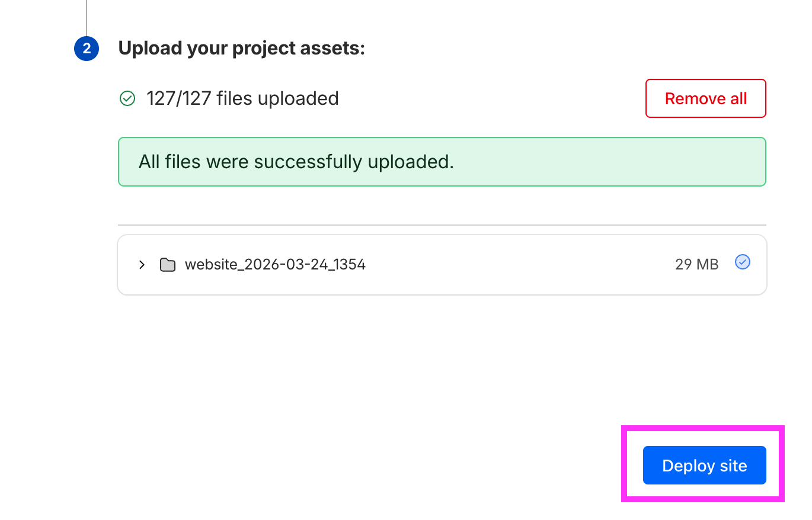Click the blue verified checkmark on the folder row
This screenshot has height=520, width=812.
click(x=742, y=262)
